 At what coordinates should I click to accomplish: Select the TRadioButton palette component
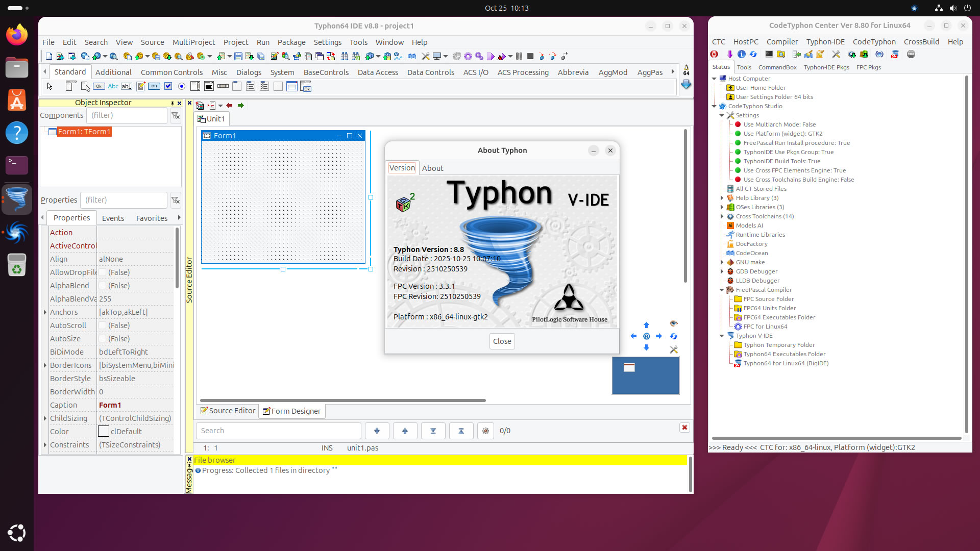[182, 86]
